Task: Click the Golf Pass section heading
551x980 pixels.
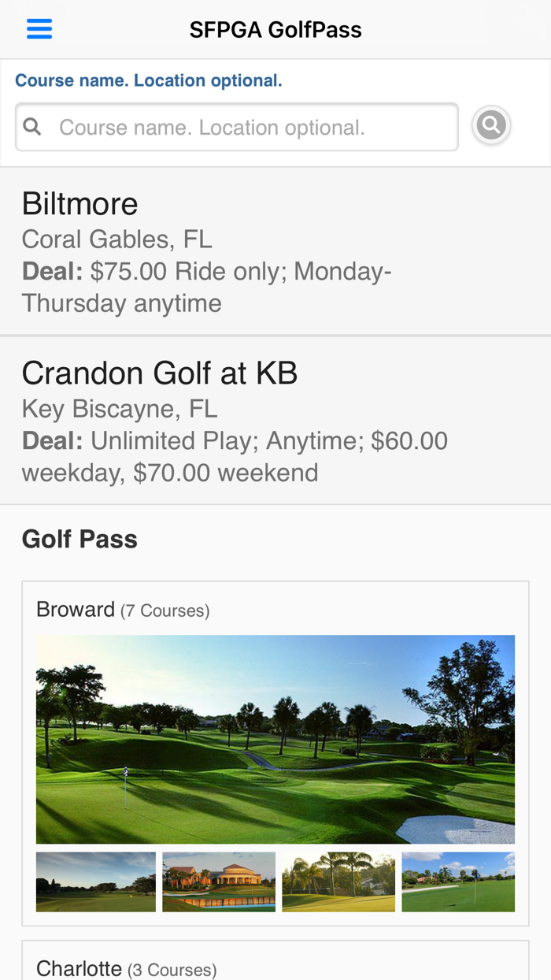Action: 80,539
